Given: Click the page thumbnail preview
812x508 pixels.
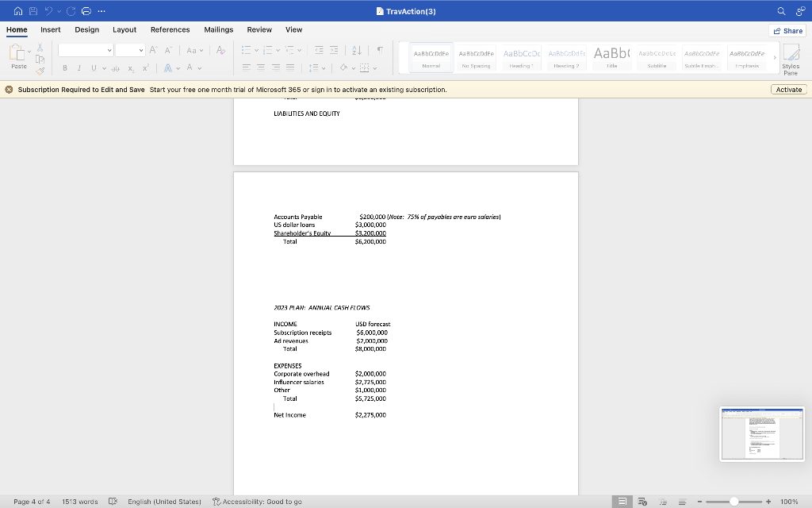Looking at the screenshot, I should 762,434.
